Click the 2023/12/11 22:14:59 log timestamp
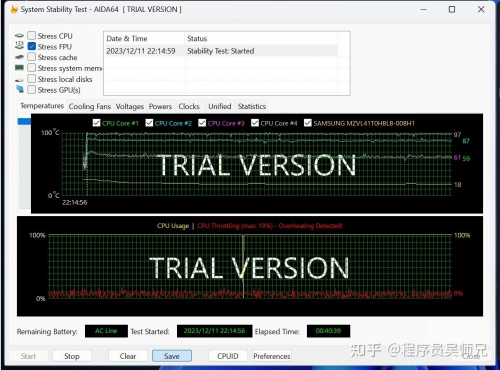Screen dimensions: 500x370 click(141, 51)
